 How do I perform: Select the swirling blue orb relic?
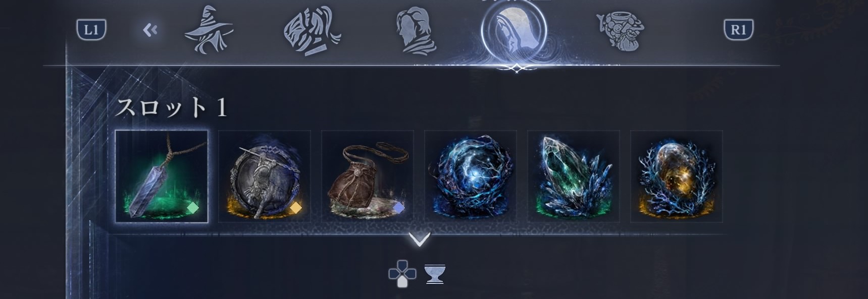(471, 176)
